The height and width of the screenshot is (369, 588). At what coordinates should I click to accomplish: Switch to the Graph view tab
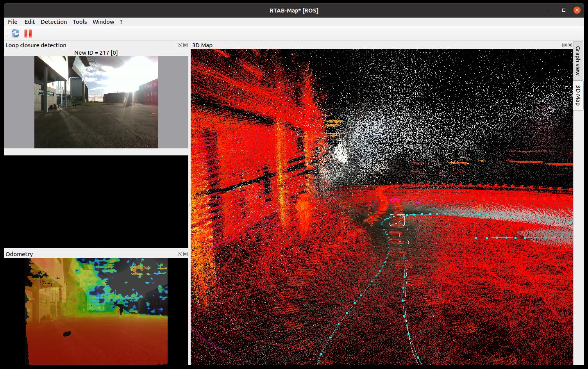(577, 61)
